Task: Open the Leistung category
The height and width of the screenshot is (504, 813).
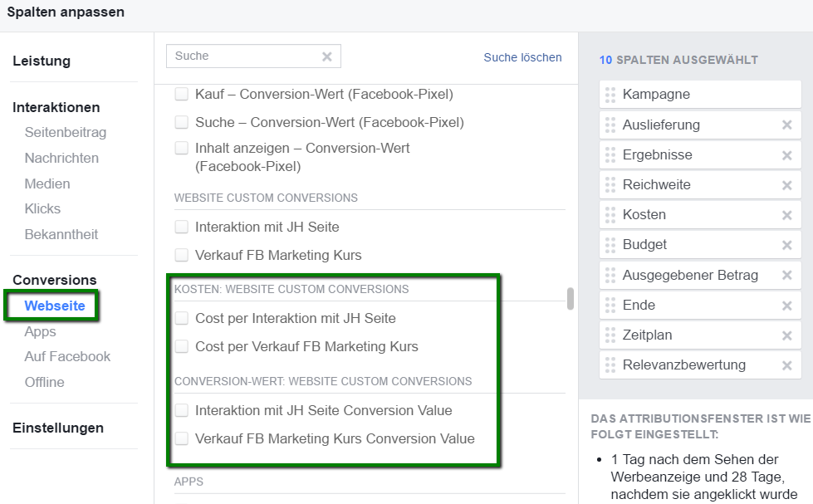Action: click(x=42, y=61)
